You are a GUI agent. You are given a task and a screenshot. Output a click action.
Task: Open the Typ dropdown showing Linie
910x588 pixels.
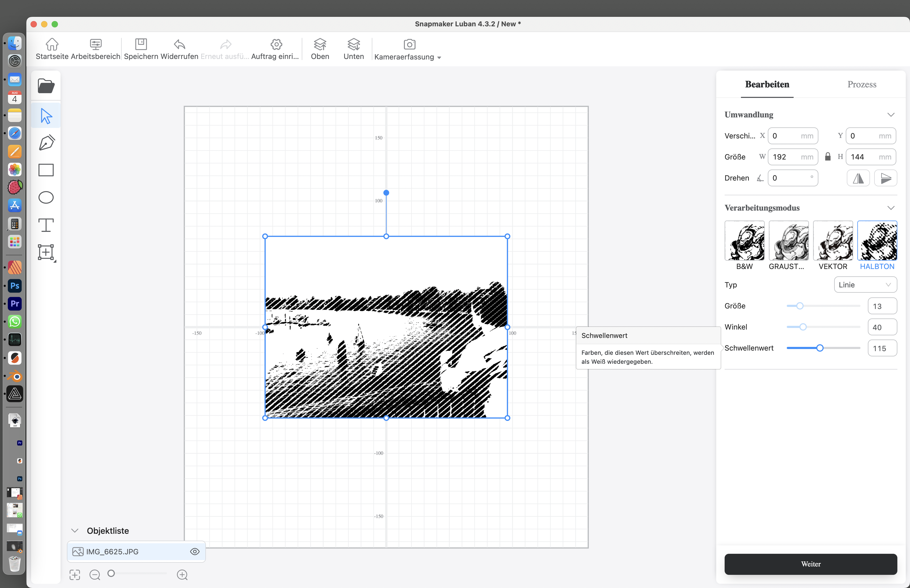coord(865,285)
